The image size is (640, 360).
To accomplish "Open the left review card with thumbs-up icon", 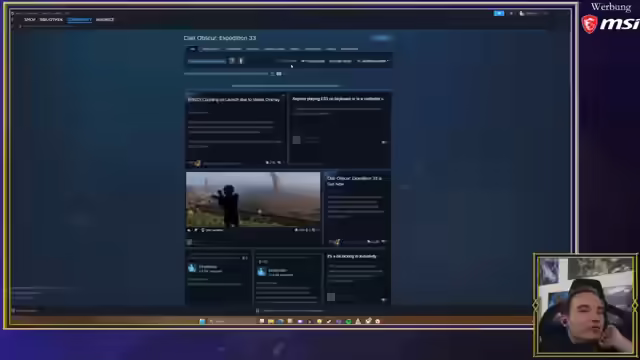I will [x=218, y=278].
